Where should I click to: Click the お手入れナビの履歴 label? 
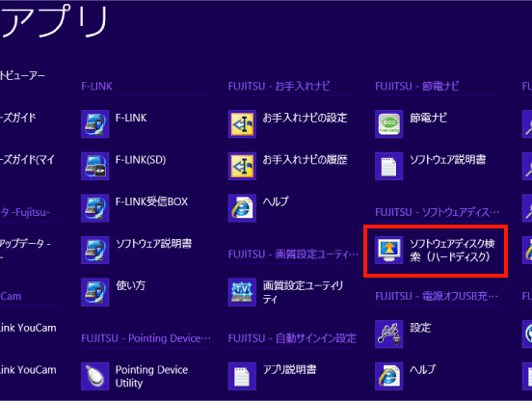tap(305, 160)
